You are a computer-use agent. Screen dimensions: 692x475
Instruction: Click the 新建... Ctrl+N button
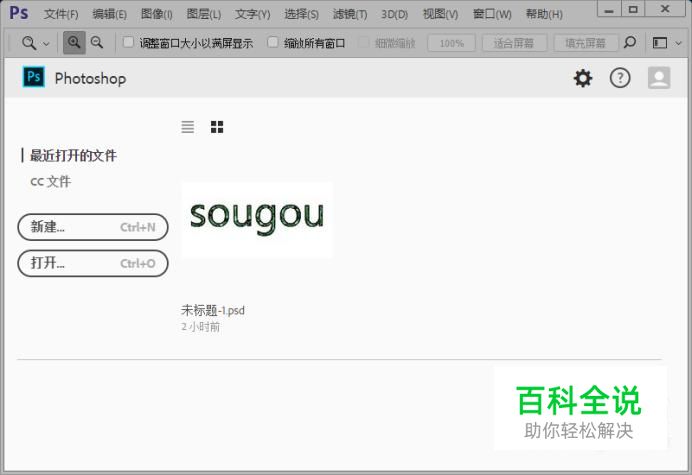(93, 227)
